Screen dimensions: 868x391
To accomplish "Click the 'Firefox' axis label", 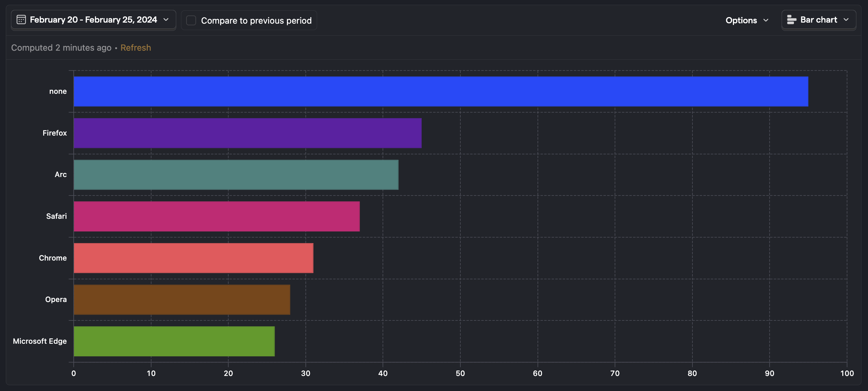I will click(55, 133).
